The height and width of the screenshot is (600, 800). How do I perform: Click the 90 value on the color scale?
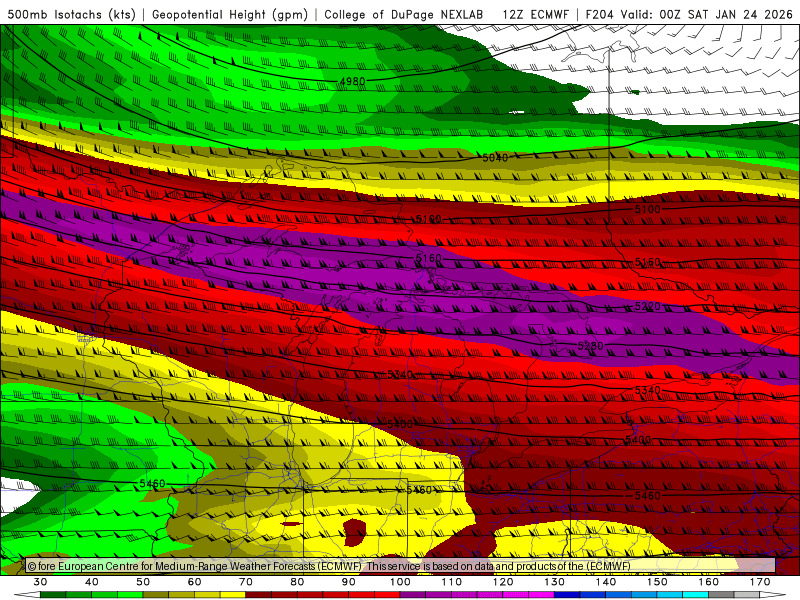(x=349, y=582)
